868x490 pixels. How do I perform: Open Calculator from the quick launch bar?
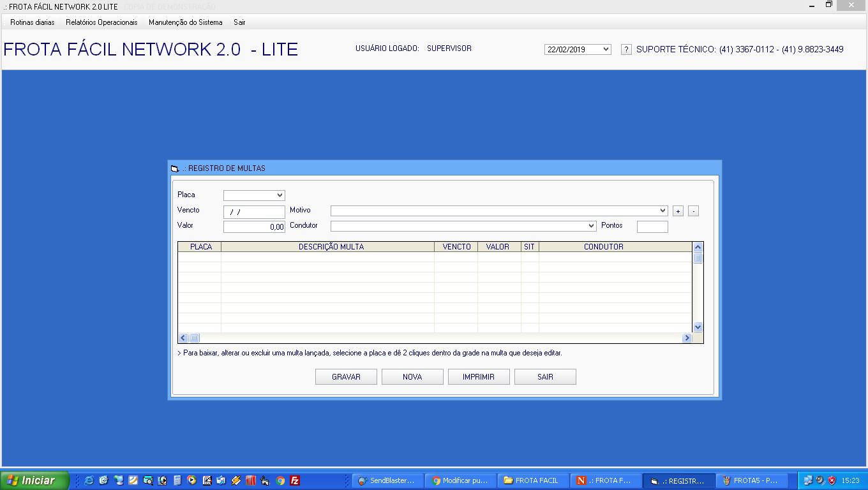point(176,480)
